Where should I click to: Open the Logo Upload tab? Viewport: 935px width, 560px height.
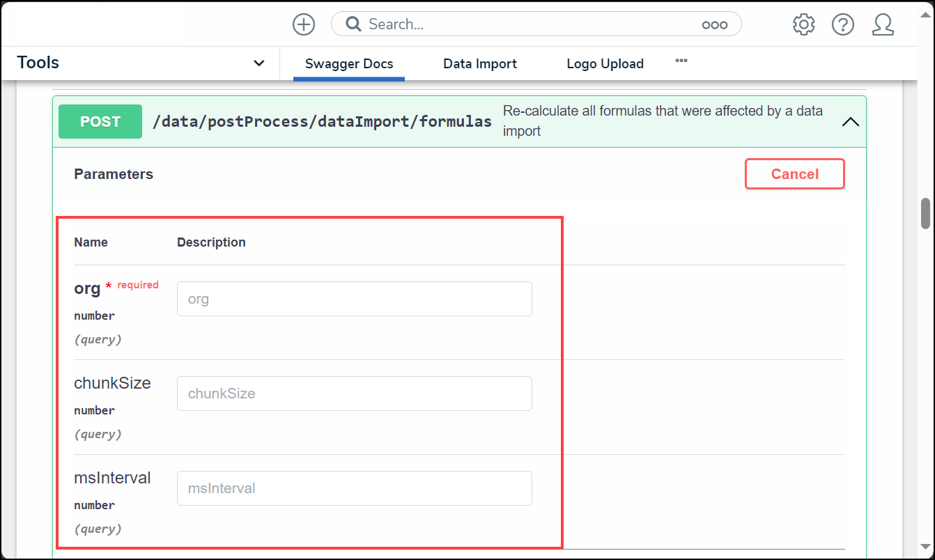(x=605, y=64)
